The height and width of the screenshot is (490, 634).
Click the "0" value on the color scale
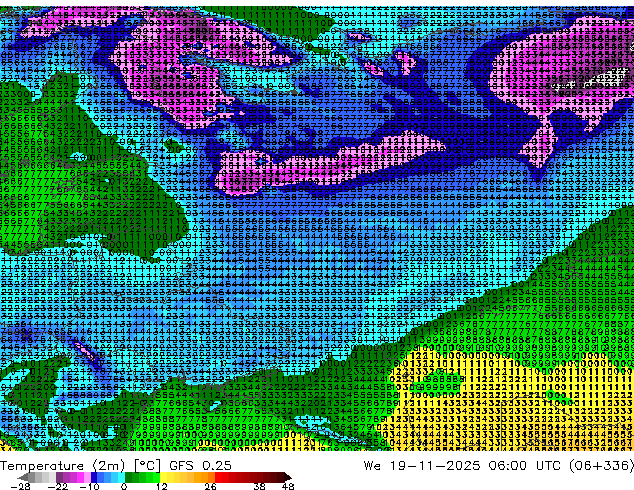pos(124,486)
